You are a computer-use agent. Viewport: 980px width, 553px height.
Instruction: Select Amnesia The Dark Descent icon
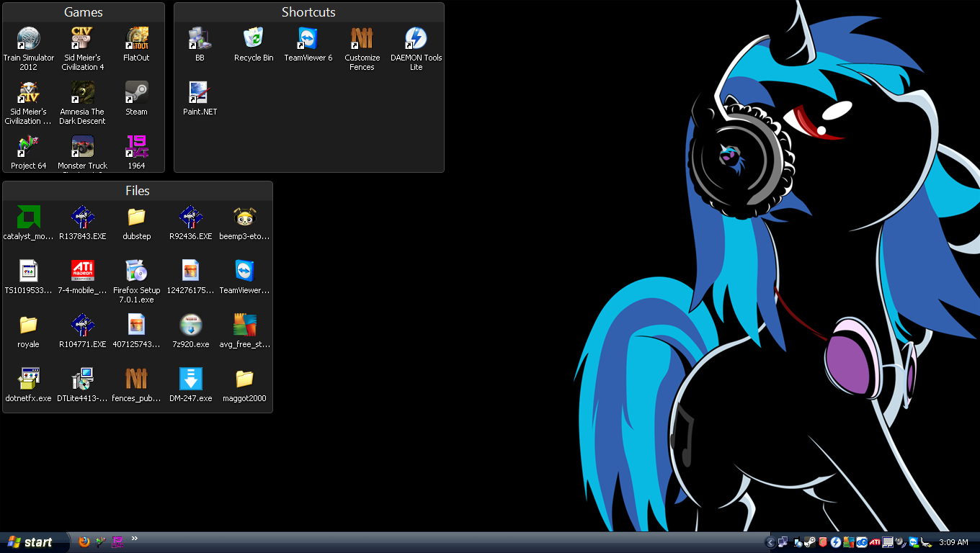[82, 93]
